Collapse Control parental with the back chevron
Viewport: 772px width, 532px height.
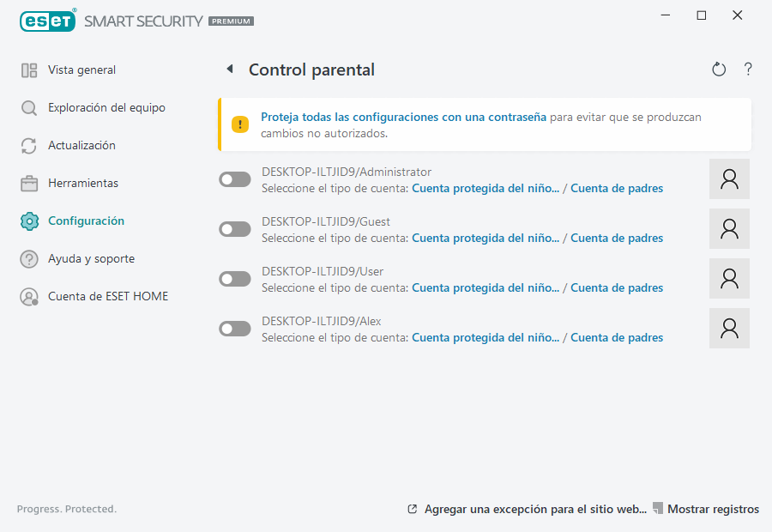(230, 69)
